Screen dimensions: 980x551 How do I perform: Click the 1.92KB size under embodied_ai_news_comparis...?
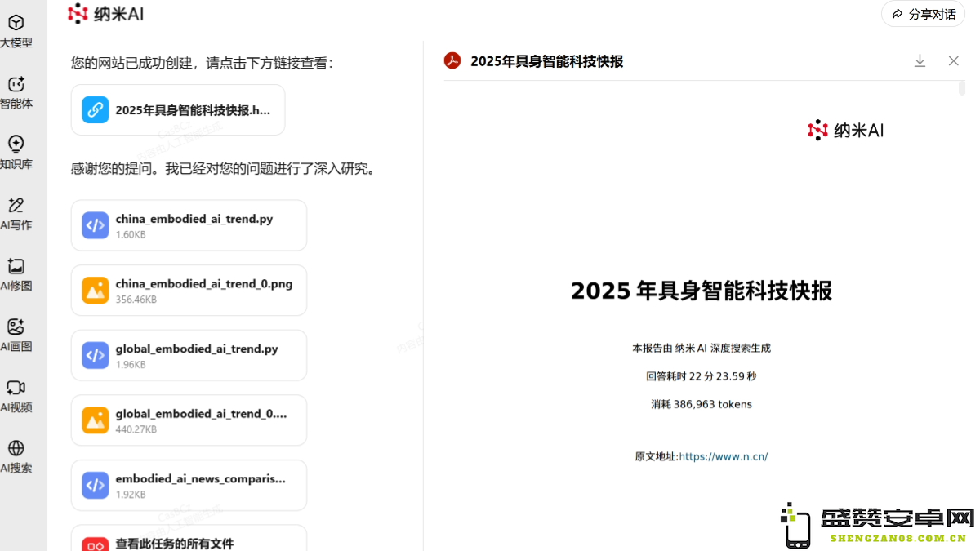pos(131,495)
